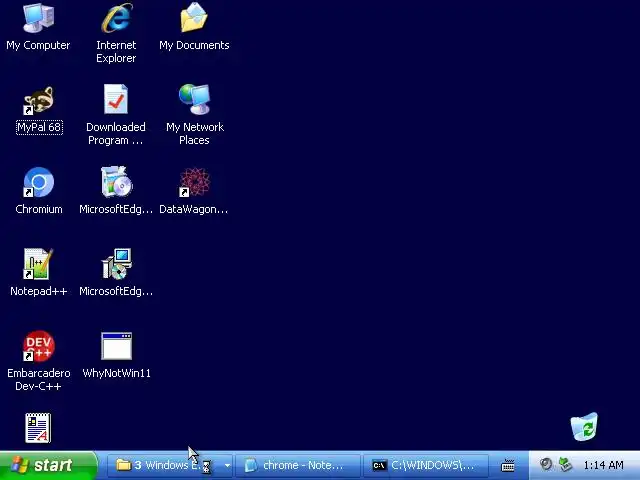This screenshot has height=480, width=640.
Task: Select the MyPal 68 raccoon shortcut
Action: point(38,100)
